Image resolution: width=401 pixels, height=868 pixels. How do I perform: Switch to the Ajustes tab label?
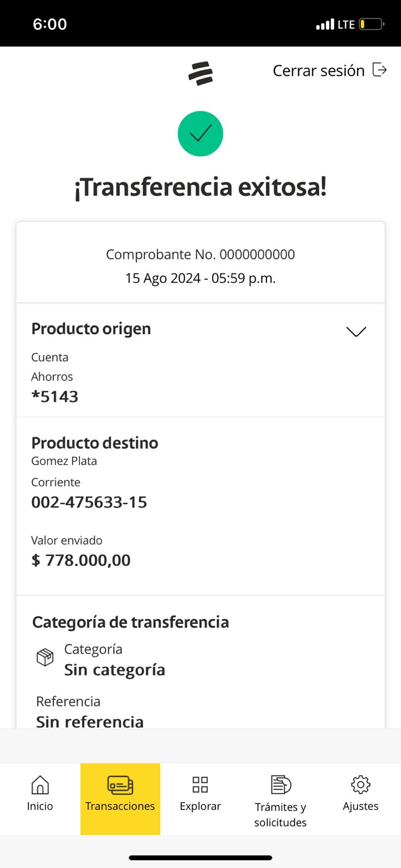coord(360,806)
